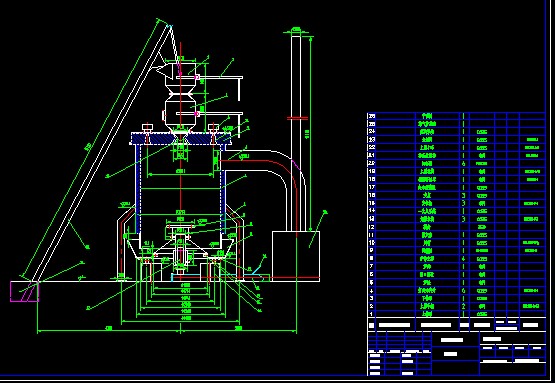The height and width of the screenshot is (383, 555).
Task: Select parts list row number 1
Action: tap(456, 314)
